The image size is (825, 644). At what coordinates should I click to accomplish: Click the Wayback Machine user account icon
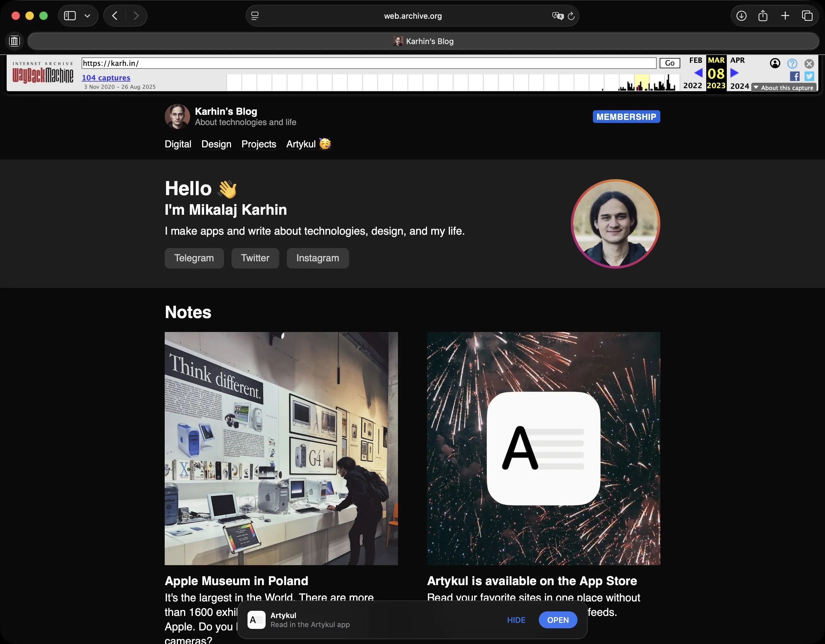775,63
